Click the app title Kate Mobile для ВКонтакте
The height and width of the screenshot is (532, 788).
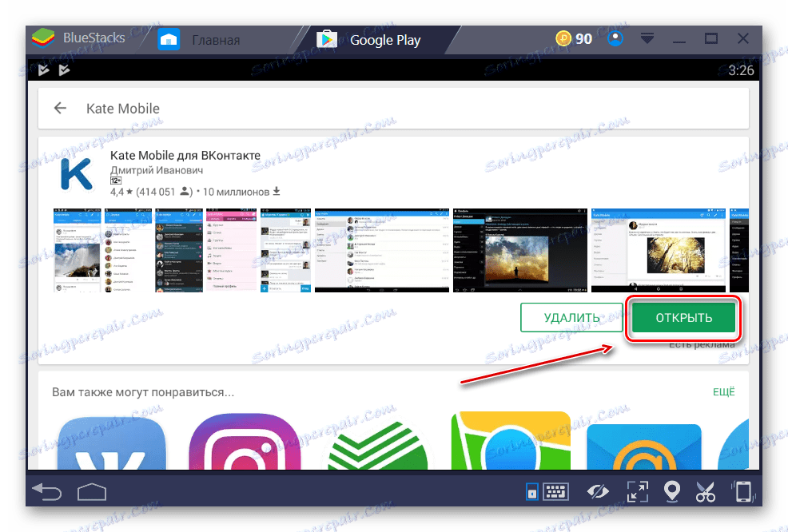click(185, 155)
